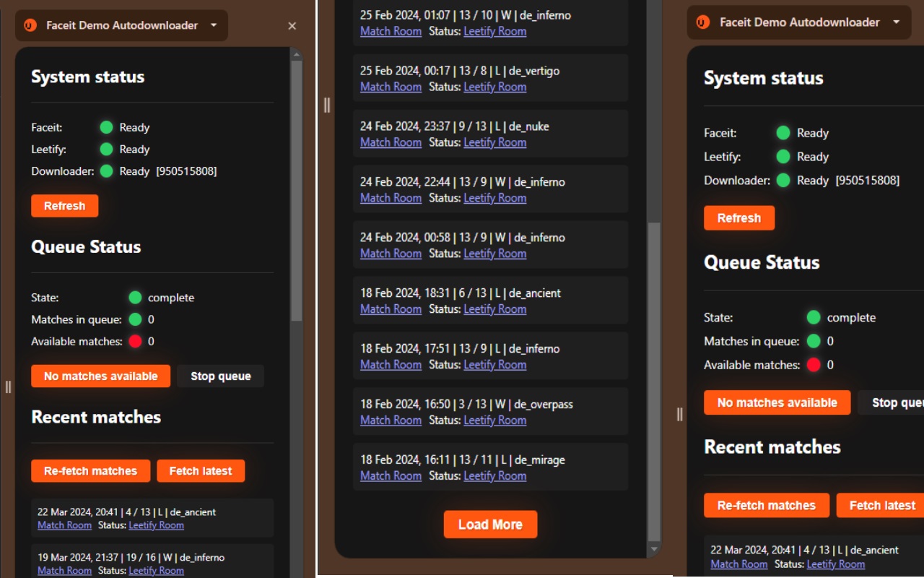924x578 pixels.
Task: Open Match Room for 18 Feb 16:11 de_mirage match
Action: tap(391, 476)
